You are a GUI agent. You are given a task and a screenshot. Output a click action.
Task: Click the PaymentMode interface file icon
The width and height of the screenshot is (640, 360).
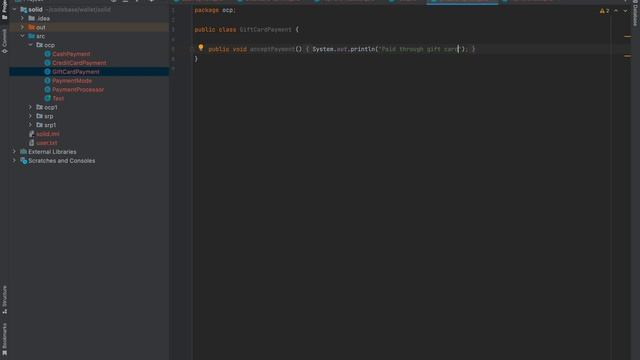(47, 81)
